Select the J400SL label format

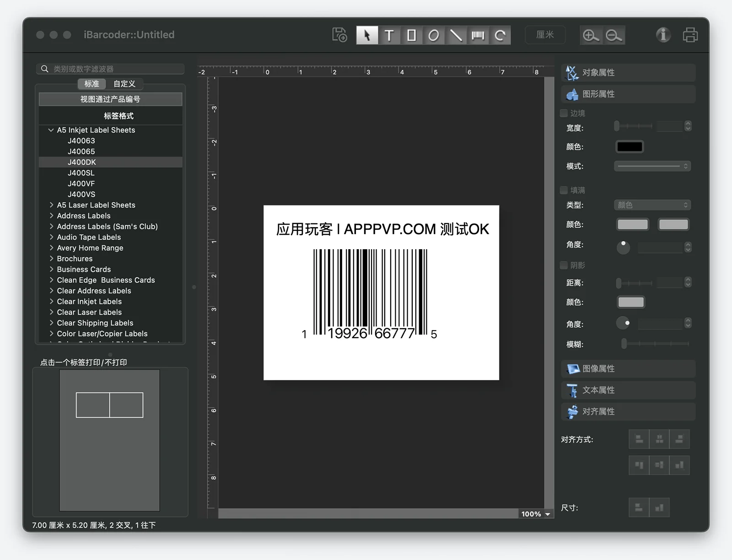point(81,173)
